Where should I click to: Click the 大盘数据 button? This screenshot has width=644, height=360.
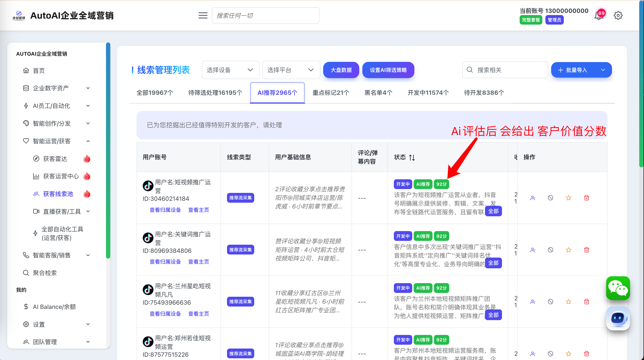[341, 70]
